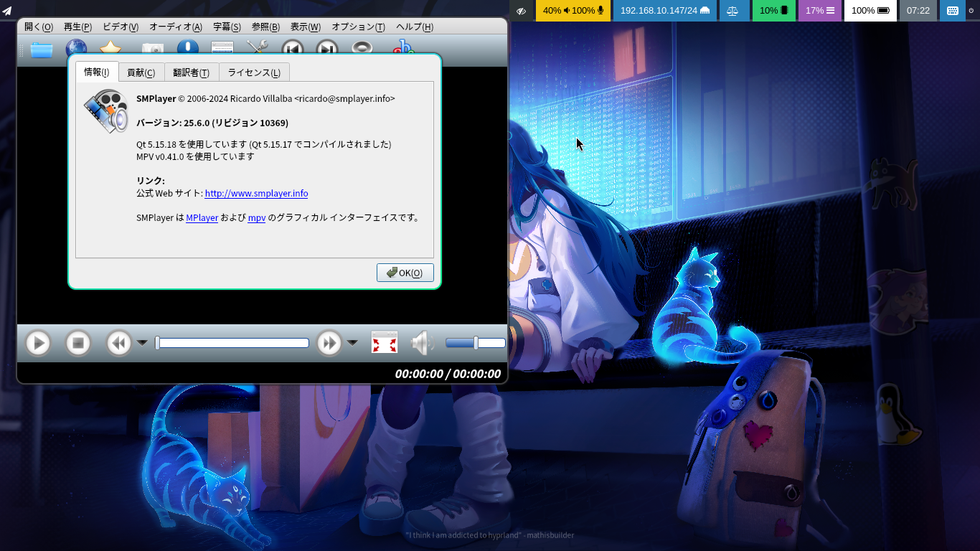The width and height of the screenshot is (980, 551).
Task: Show the playlist via its toolbar icon
Action: tap(222, 49)
